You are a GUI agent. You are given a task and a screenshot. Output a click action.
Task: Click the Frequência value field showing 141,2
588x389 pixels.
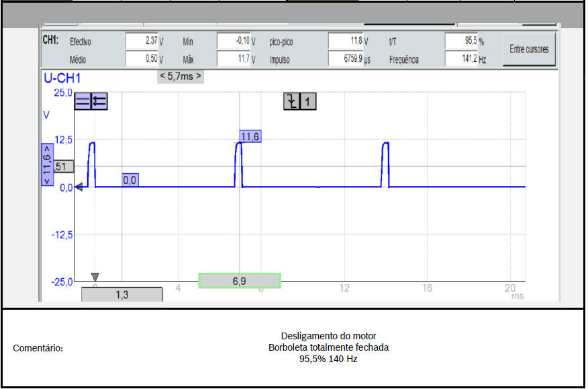[460, 59]
